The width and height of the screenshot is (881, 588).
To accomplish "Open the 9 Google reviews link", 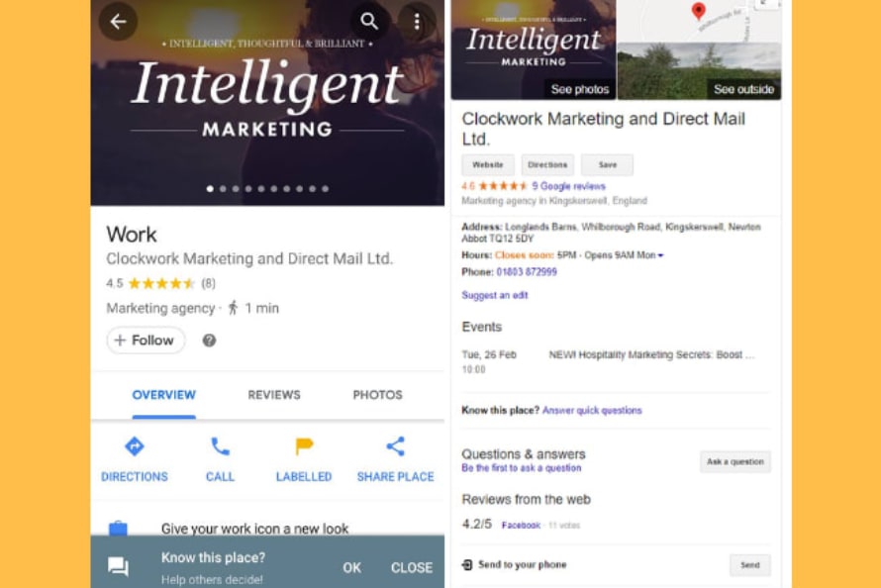I will pyautogui.click(x=568, y=186).
